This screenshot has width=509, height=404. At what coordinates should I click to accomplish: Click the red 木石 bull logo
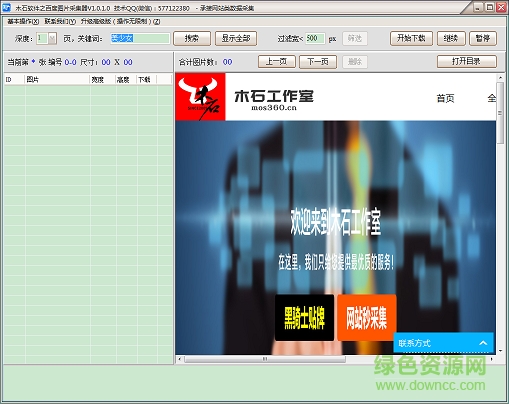200,97
